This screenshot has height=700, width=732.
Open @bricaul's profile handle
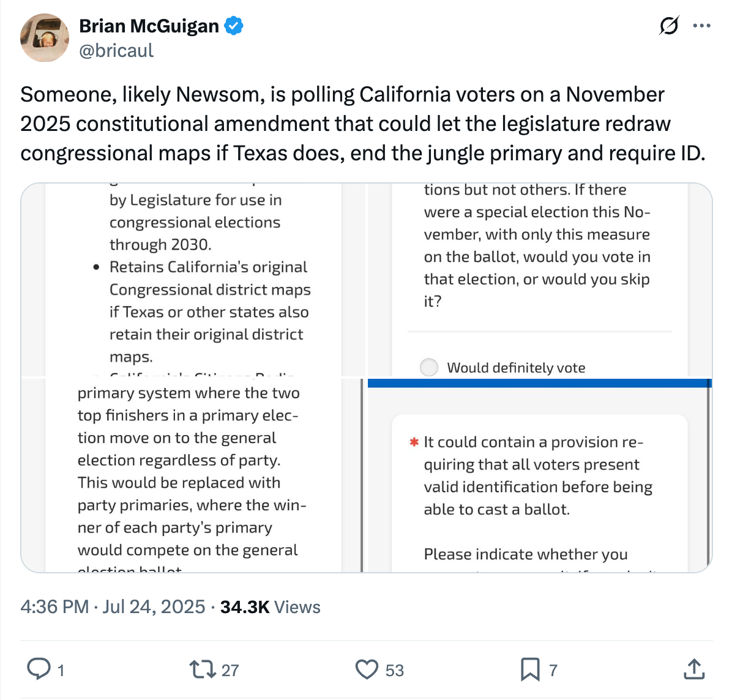tap(116, 50)
